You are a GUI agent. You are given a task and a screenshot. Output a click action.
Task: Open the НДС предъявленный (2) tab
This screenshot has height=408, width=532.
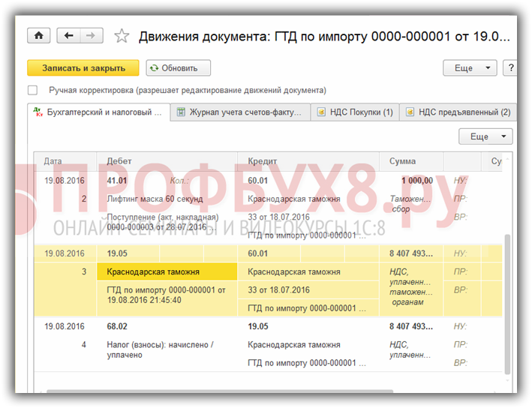(x=457, y=112)
